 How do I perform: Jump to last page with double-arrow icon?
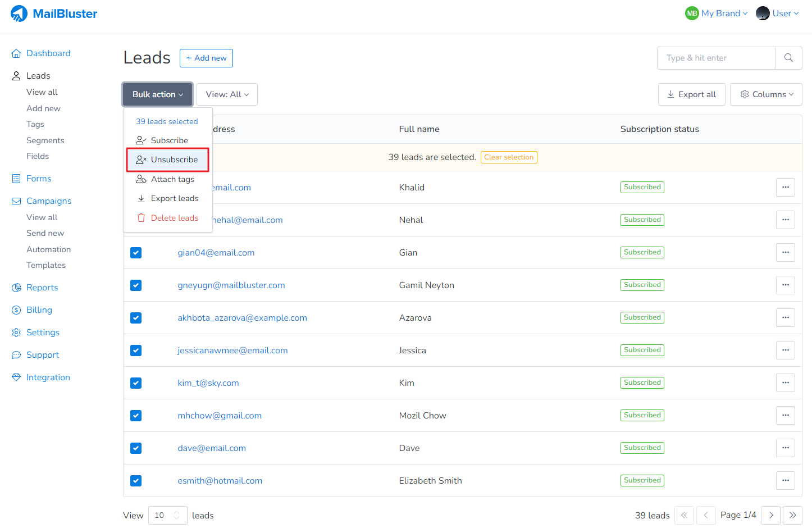792,515
